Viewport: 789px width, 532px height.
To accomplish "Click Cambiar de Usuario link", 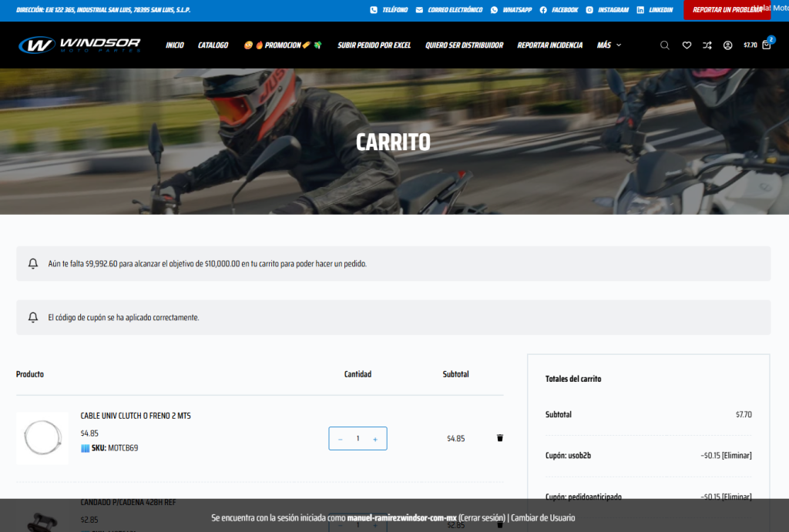I will point(542,518).
